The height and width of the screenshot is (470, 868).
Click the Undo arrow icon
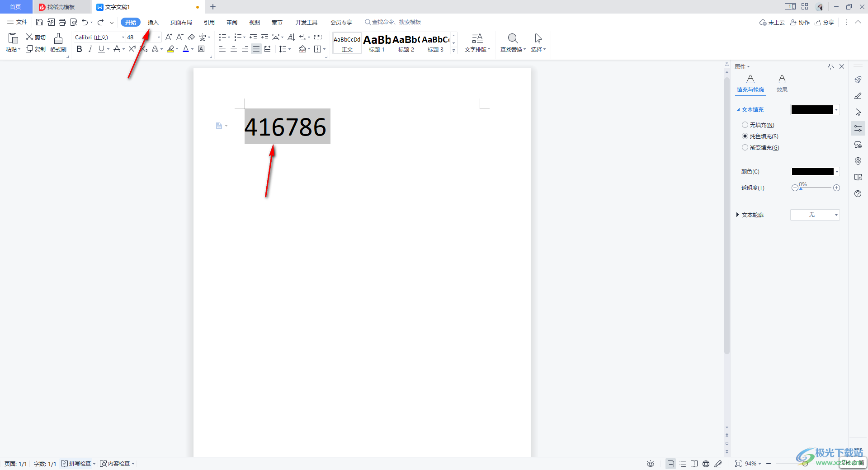[x=85, y=22]
